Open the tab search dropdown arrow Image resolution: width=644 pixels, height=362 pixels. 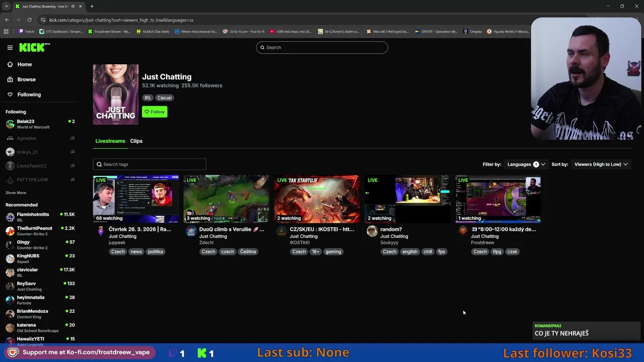tap(6, 6)
